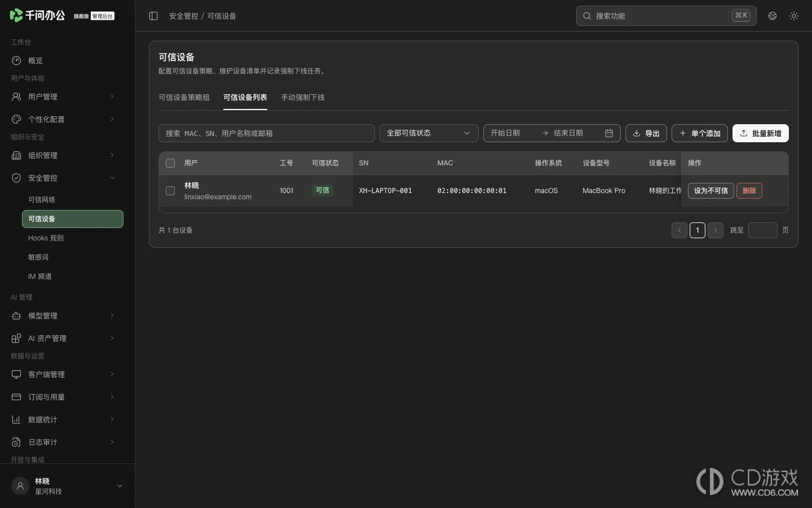Click the 导出 button
812x508 pixels.
pos(646,133)
